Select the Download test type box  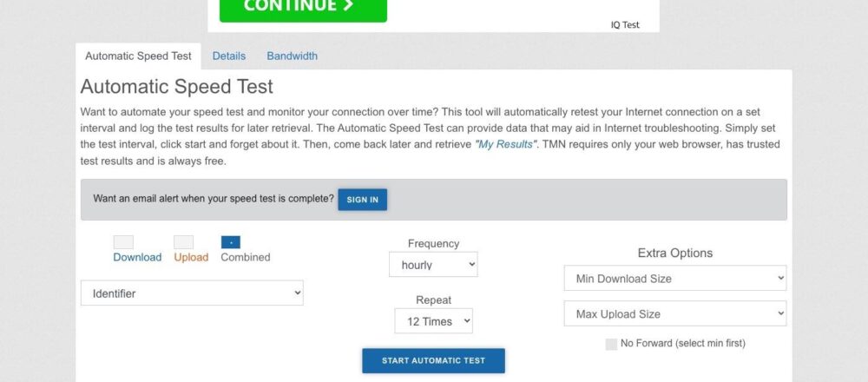[123, 242]
